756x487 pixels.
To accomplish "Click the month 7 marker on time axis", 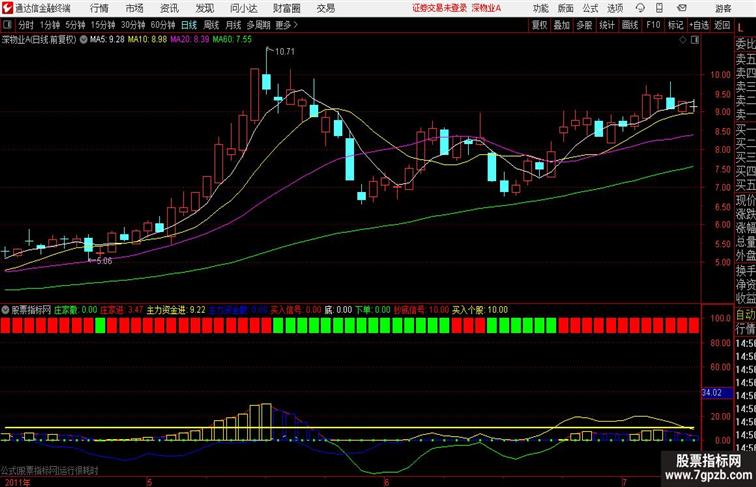I will click(624, 482).
